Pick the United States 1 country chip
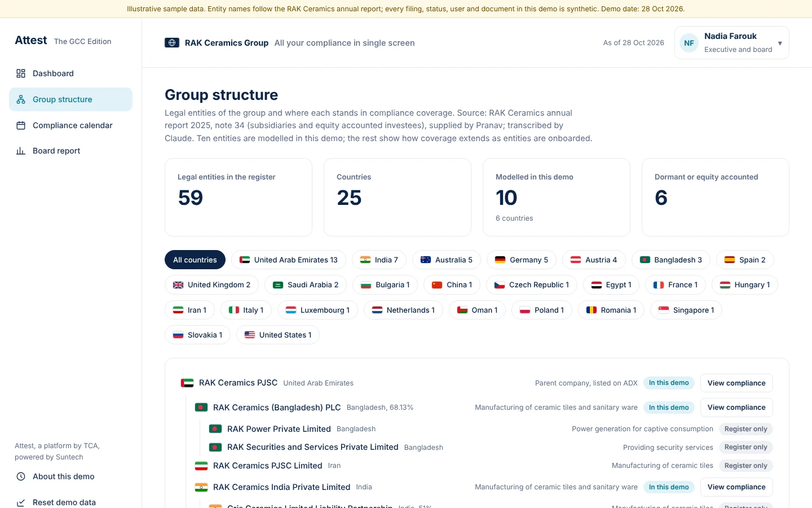The height and width of the screenshot is (508, 812). (278, 335)
